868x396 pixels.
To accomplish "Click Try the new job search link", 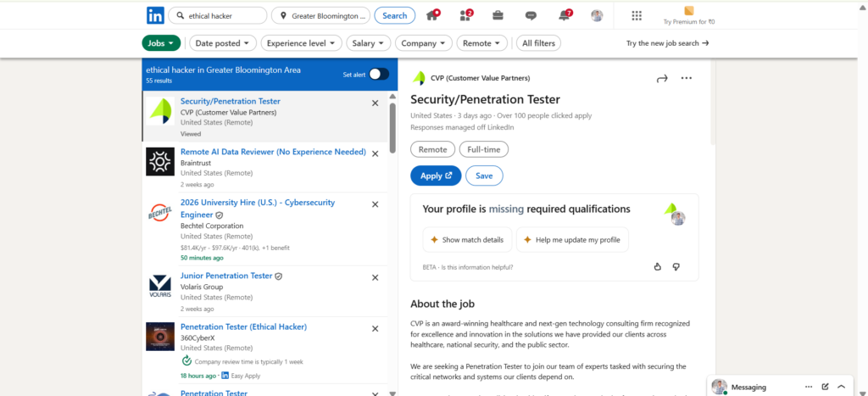I will point(668,43).
